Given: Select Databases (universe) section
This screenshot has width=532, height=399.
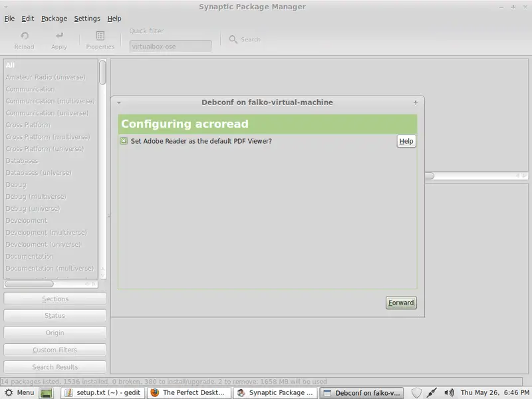Looking at the screenshot, I should tap(51, 173).
